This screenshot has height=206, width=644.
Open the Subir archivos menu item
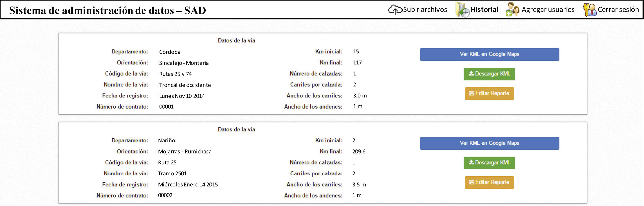click(425, 10)
